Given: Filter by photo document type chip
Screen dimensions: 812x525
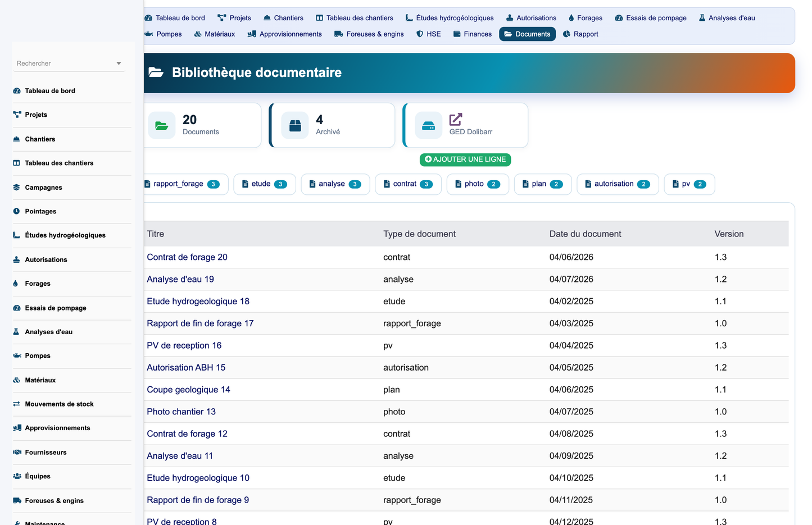Looking at the screenshot, I should [x=478, y=184].
